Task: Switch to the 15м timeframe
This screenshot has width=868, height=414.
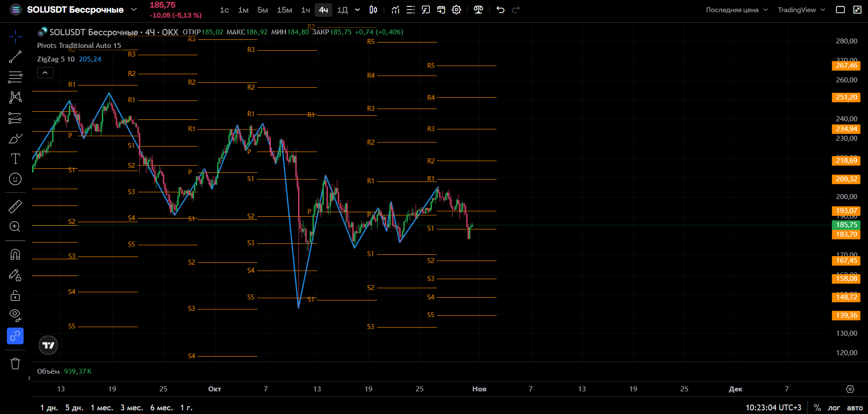Action: (284, 10)
